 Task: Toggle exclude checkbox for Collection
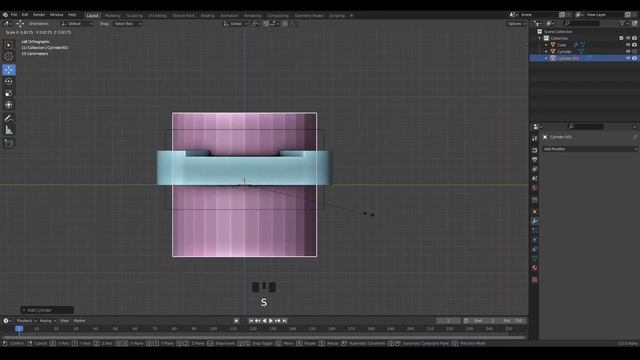pyautogui.click(x=621, y=38)
